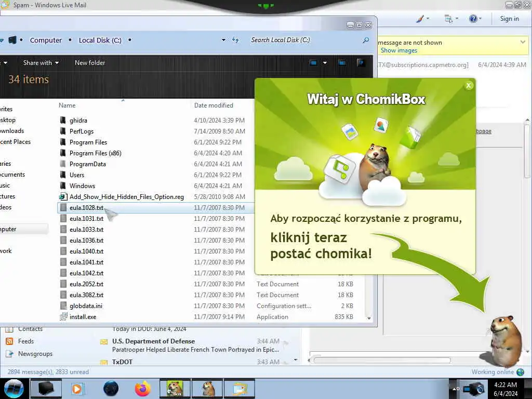532x399 pixels.
Task: Select eula.2052.txt file
Action: click(x=86, y=284)
